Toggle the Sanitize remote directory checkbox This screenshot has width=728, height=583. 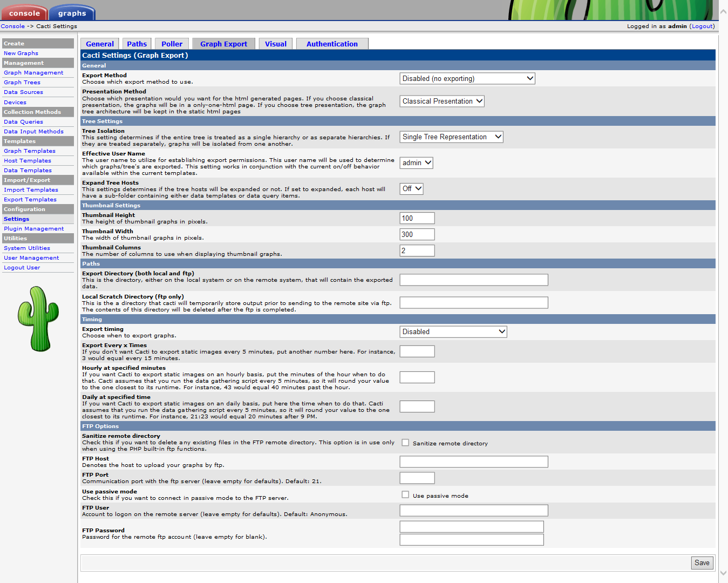(405, 443)
